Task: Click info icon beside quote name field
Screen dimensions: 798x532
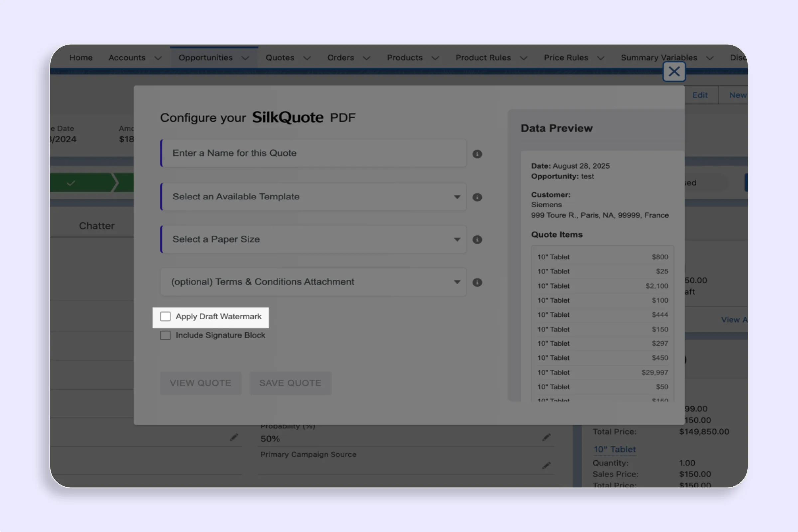Action: 477,154
